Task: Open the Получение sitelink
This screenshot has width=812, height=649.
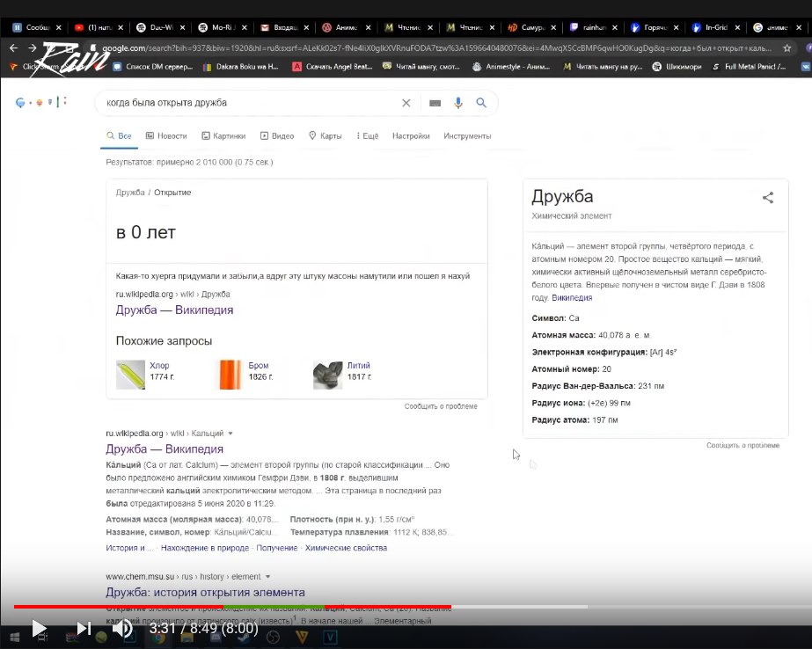Action: tap(276, 548)
